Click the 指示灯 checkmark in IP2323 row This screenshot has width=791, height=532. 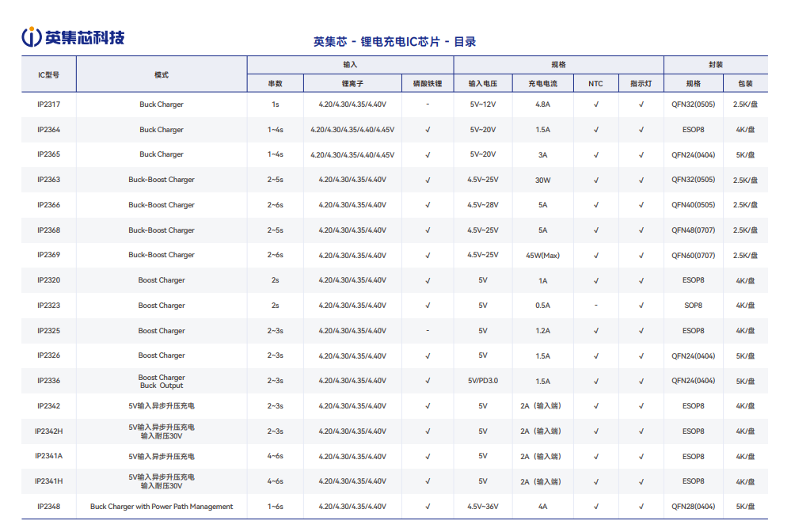point(641,305)
